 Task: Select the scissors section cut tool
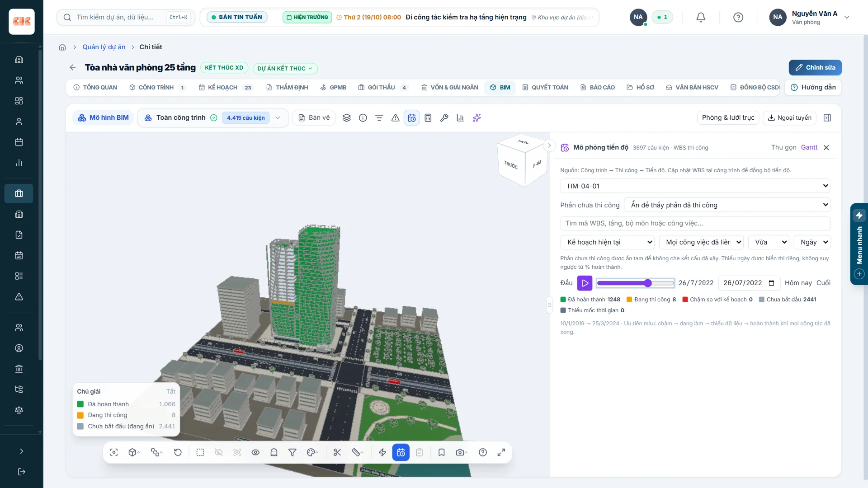[x=337, y=452]
